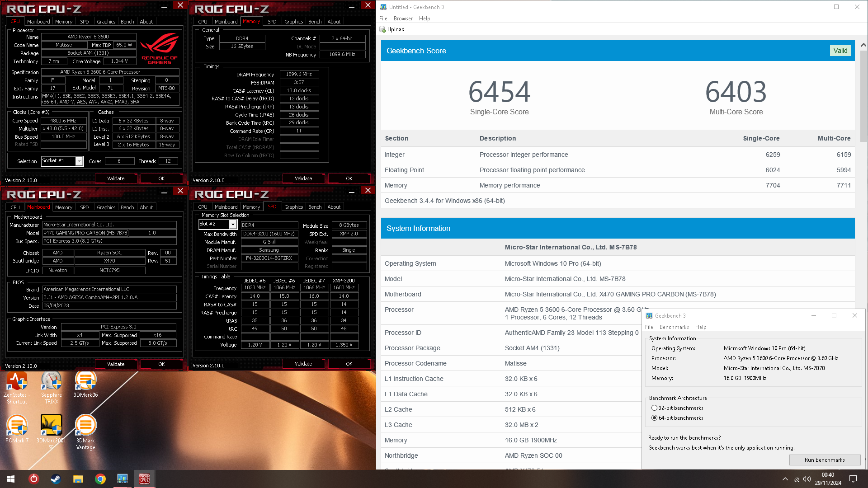
Task: Open Help menu in small Geekbench dialog
Action: [x=701, y=327]
